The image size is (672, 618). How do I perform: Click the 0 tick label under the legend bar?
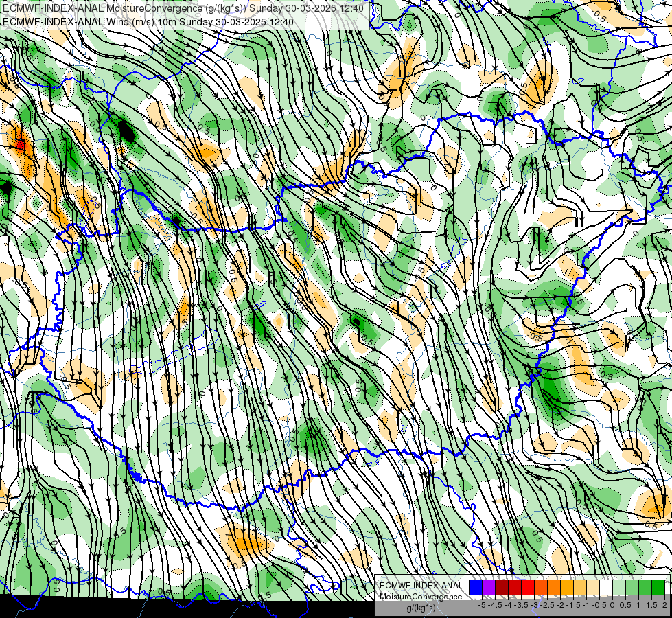click(612, 605)
